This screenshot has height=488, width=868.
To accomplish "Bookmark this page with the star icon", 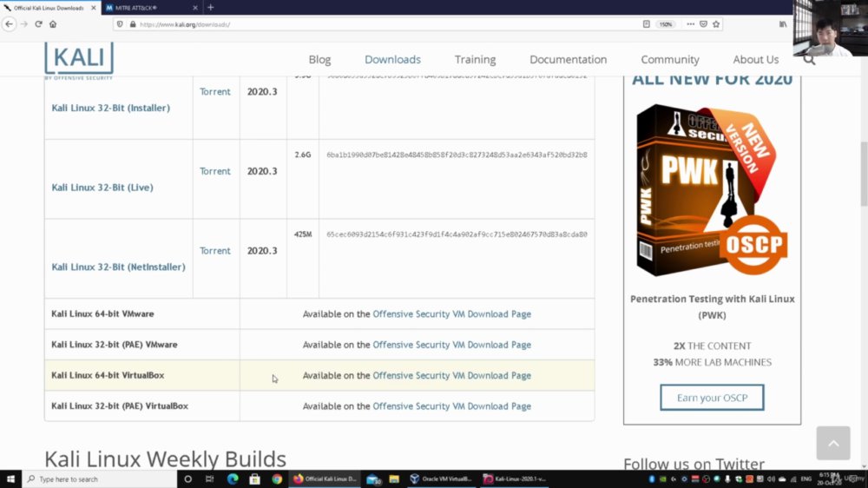I will 716,24.
